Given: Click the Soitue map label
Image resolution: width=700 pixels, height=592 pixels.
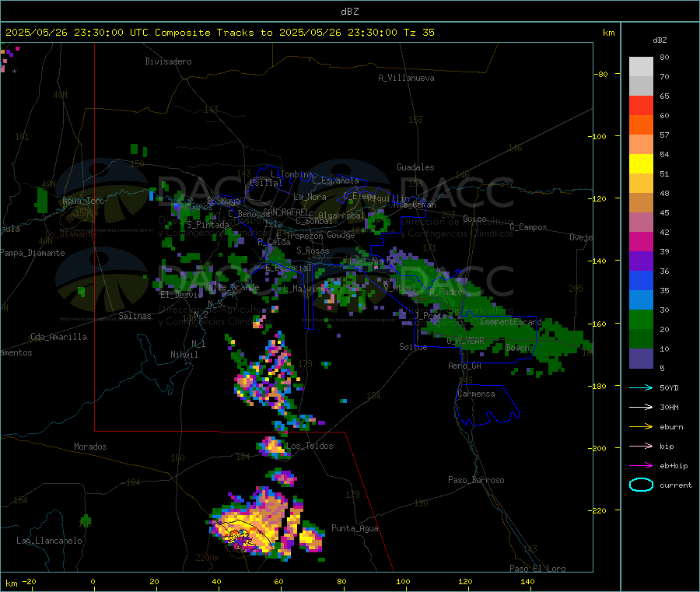Looking at the screenshot, I should click(x=413, y=346).
